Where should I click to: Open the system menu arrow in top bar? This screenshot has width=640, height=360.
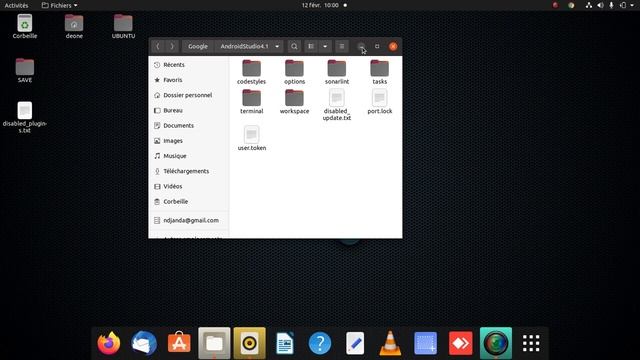[633, 5]
